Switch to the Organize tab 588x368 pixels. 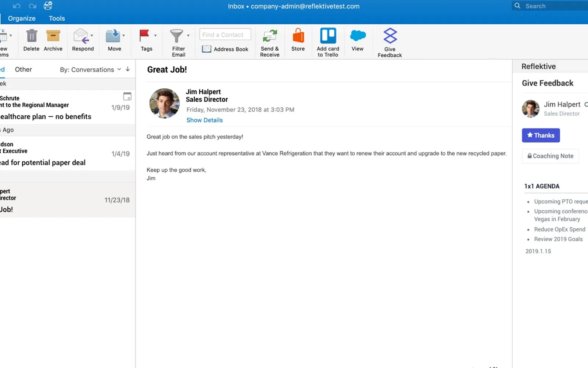(22, 18)
